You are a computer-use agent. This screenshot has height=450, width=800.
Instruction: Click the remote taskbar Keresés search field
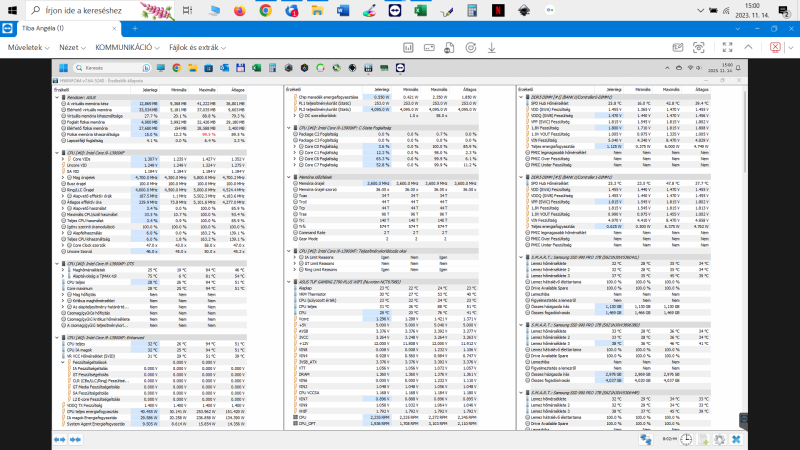(x=112, y=68)
